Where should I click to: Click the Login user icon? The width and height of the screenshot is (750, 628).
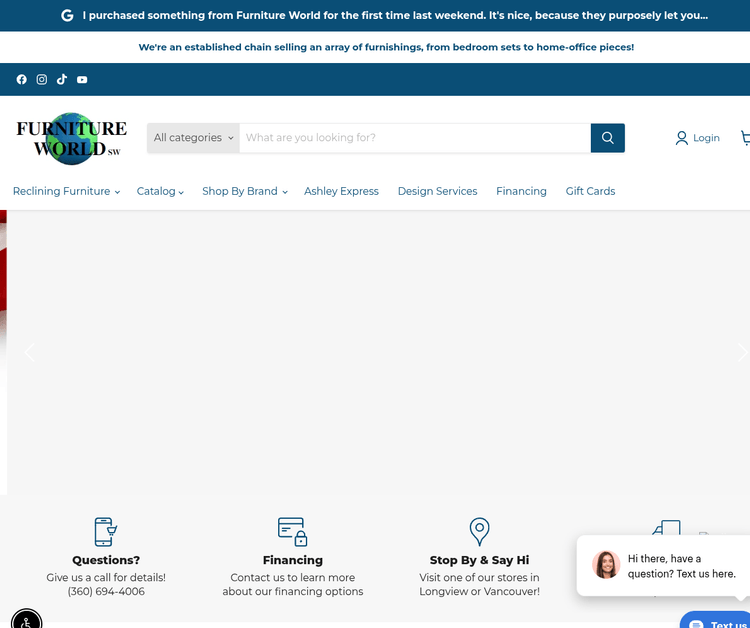click(x=682, y=138)
